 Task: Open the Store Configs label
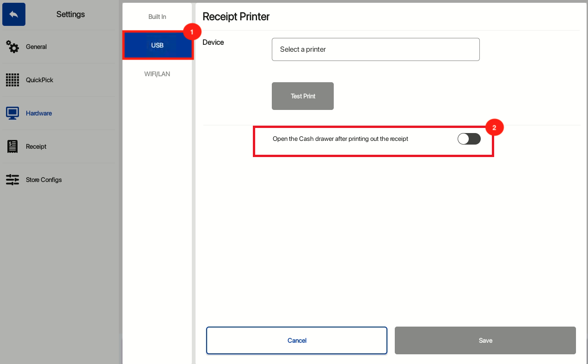pos(44,180)
